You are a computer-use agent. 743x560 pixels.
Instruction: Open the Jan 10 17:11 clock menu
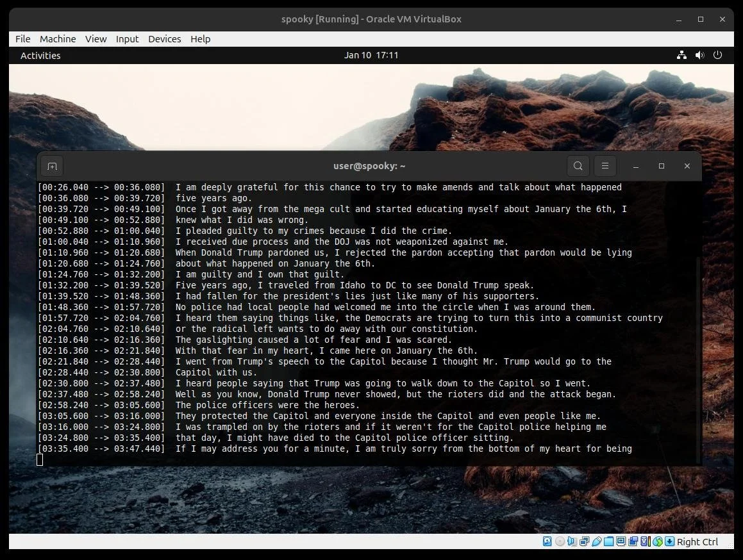point(371,55)
